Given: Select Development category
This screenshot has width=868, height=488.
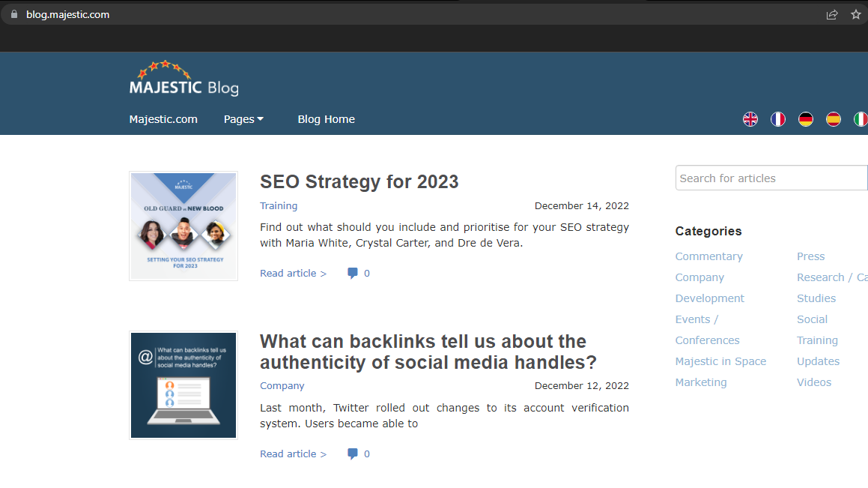Looking at the screenshot, I should pos(710,298).
